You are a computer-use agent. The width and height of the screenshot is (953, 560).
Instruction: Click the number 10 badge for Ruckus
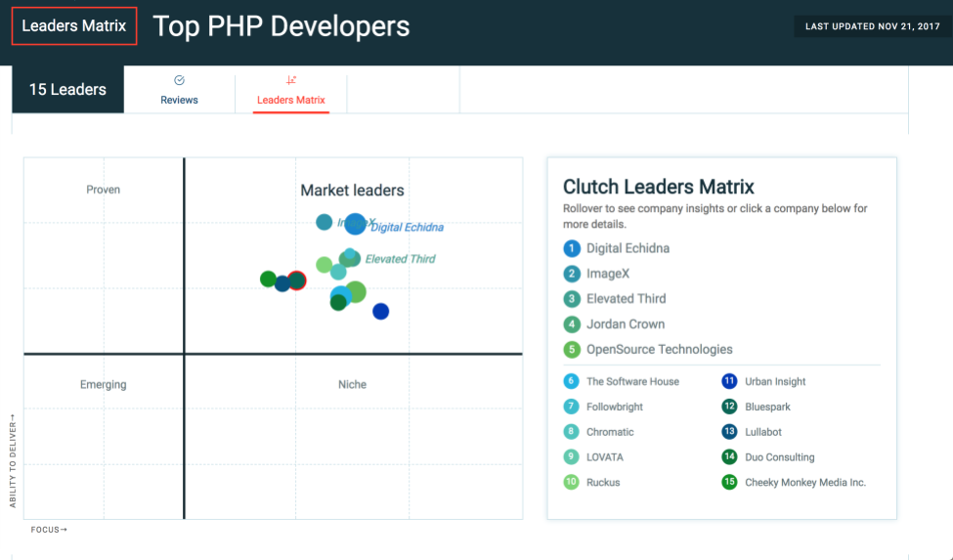tap(572, 482)
